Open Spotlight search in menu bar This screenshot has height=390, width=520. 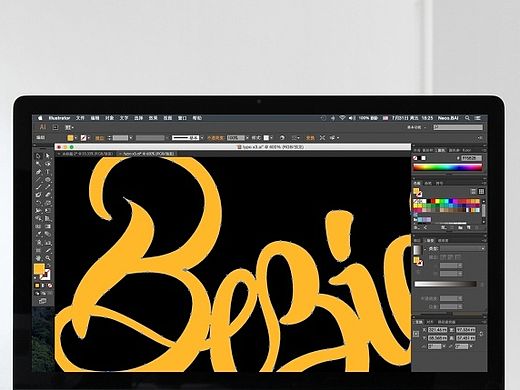click(x=467, y=118)
